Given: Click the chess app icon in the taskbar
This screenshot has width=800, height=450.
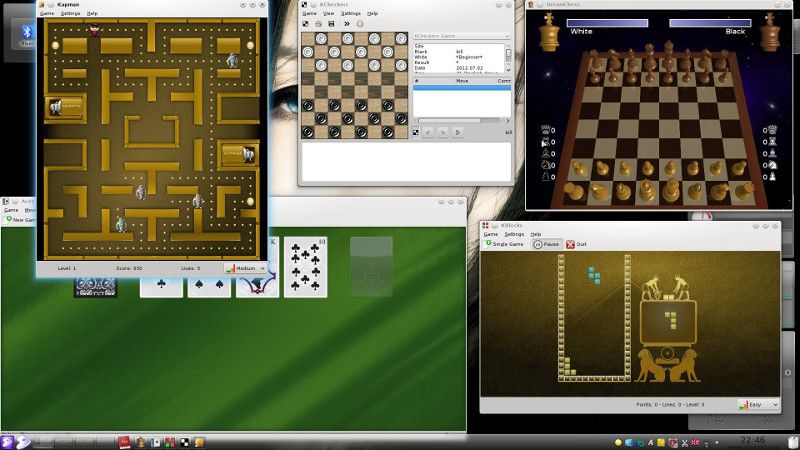Looking at the screenshot, I should (x=140, y=442).
